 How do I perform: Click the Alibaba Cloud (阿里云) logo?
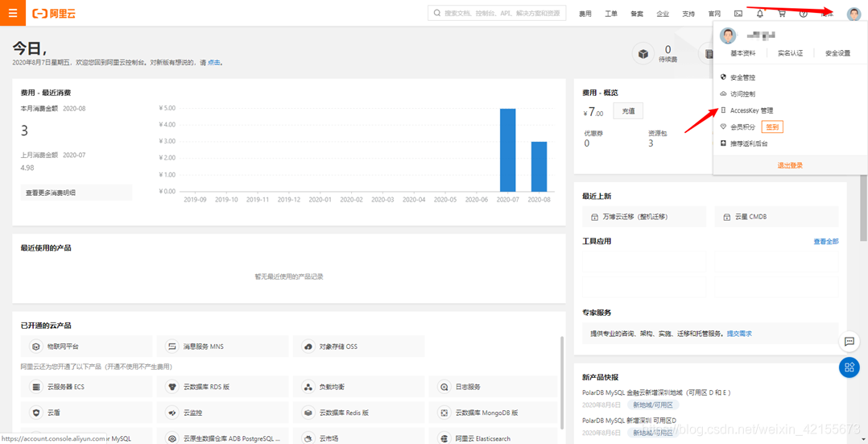[54, 14]
